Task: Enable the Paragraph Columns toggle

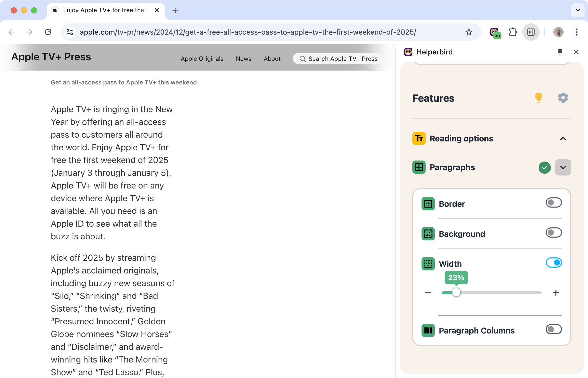Action: pos(554,330)
